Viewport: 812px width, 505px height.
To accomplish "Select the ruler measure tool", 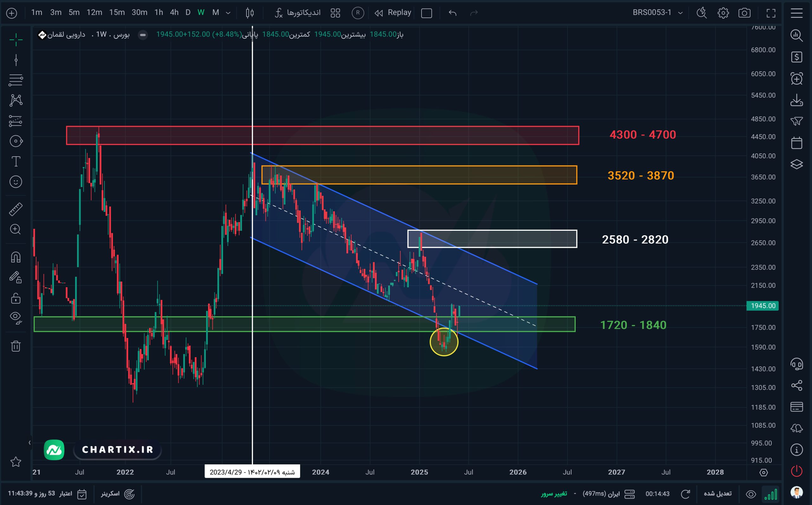I will click(x=16, y=209).
